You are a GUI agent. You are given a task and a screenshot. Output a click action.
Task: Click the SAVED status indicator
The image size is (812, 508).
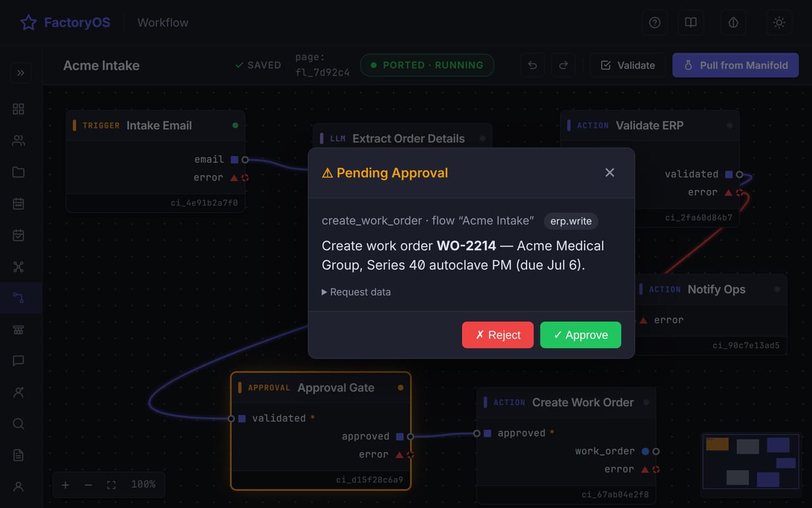coord(258,65)
